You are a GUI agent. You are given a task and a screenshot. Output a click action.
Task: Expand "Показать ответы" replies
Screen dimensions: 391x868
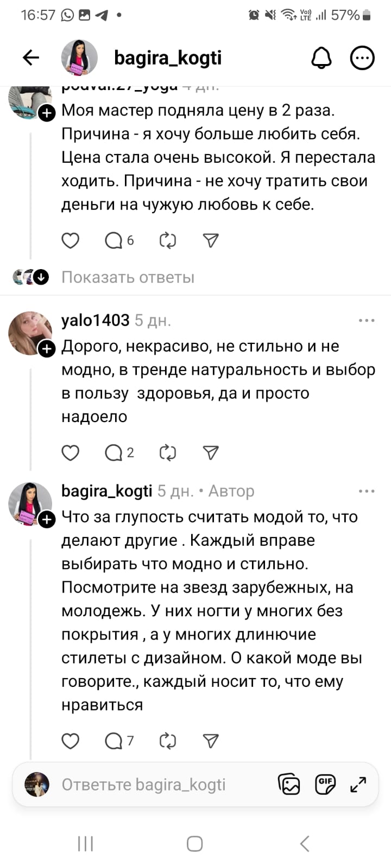pos(128,277)
